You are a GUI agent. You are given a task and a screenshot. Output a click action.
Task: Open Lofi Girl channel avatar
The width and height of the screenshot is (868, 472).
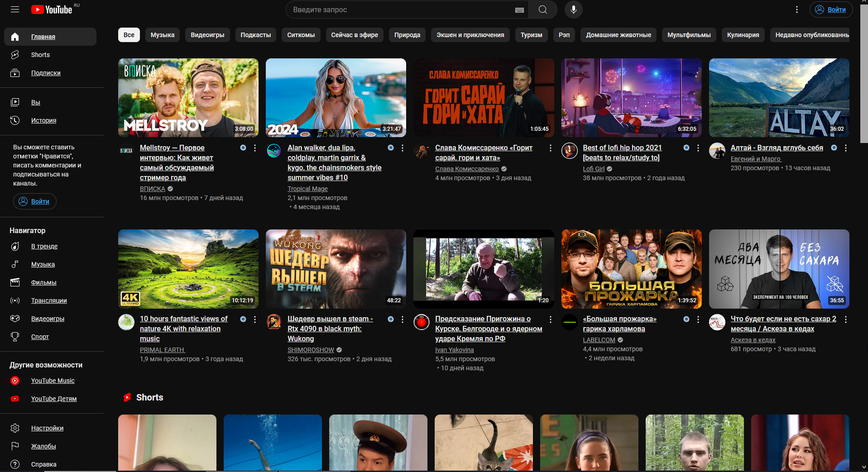[570, 151]
